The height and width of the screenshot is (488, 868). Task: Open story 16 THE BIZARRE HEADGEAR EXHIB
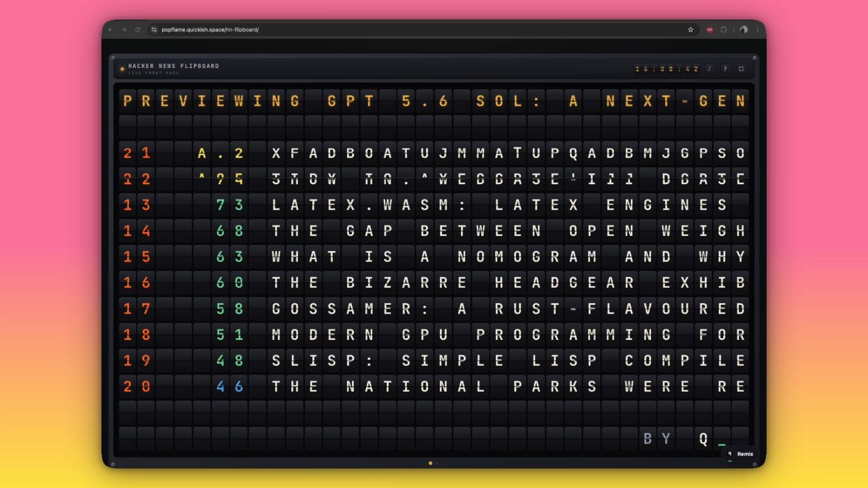434,282
